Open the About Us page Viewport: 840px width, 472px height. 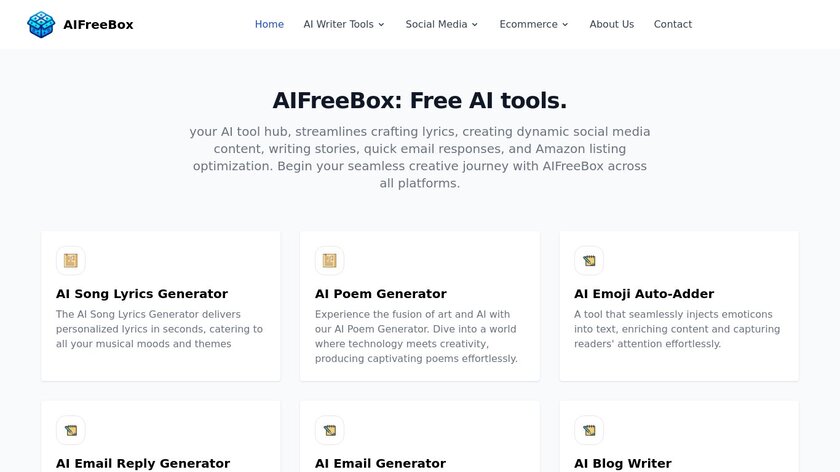coord(611,24)
